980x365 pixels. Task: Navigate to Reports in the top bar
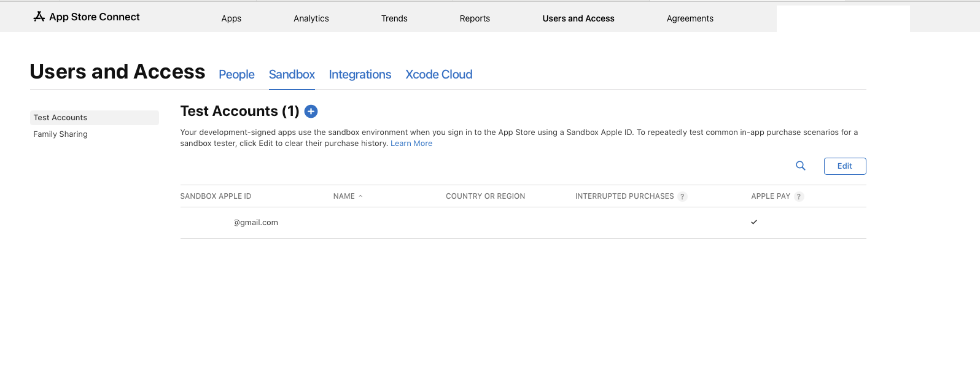pyautogui.click(x=475, y=18)
